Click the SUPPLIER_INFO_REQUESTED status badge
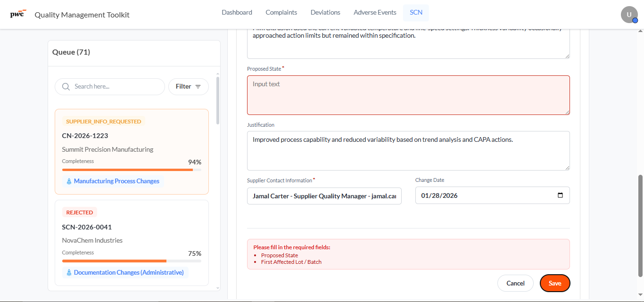 (104, 122)
